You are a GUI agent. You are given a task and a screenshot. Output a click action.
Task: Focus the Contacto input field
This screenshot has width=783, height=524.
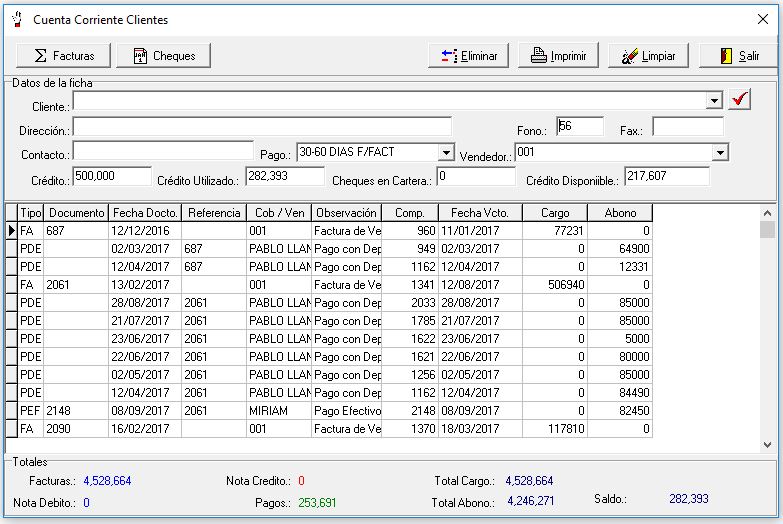point(163,151)
